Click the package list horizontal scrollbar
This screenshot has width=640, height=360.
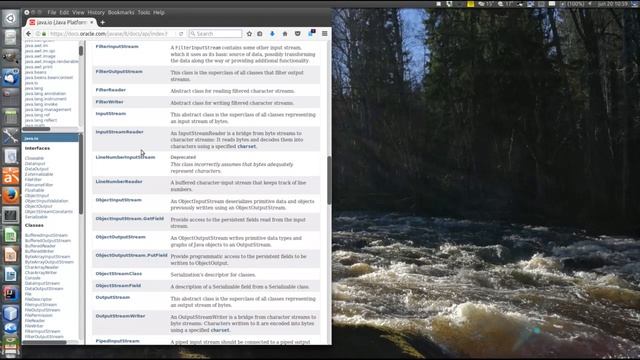36,129
